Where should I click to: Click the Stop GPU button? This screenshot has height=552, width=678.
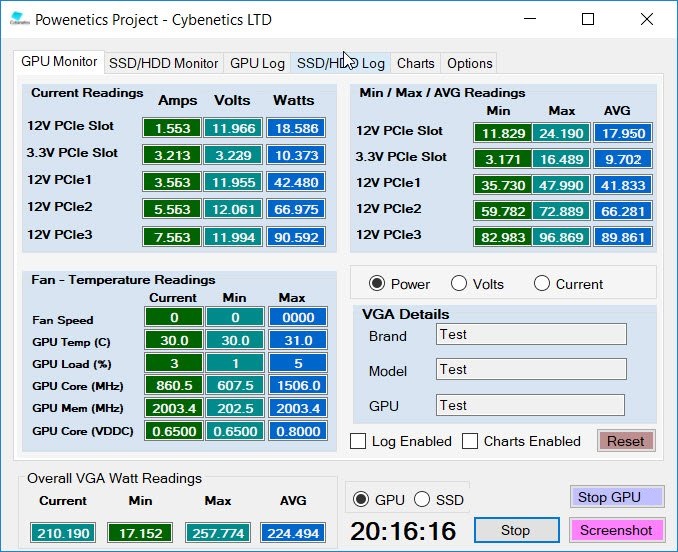click(617, 497)
